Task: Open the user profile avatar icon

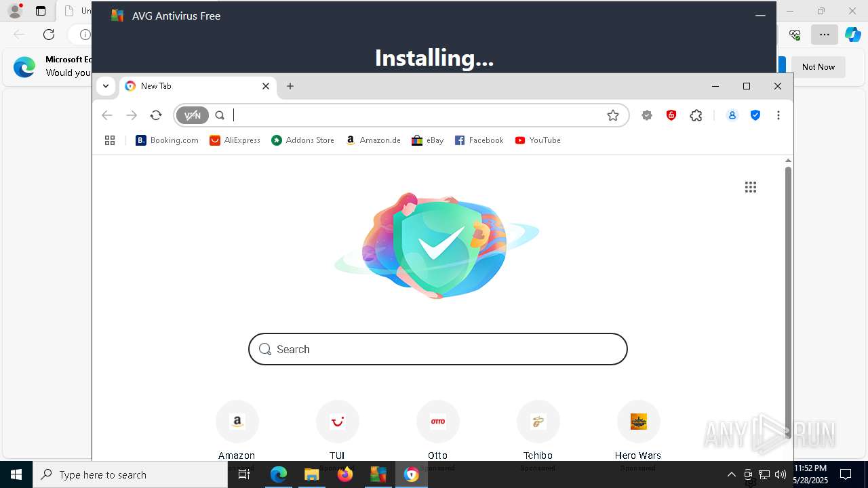Action: [x=732, y=115]
